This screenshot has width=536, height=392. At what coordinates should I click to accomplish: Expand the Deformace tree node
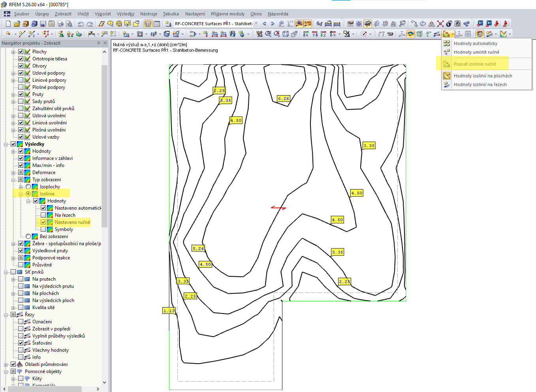pyautogui.click(x=13, y=173)
